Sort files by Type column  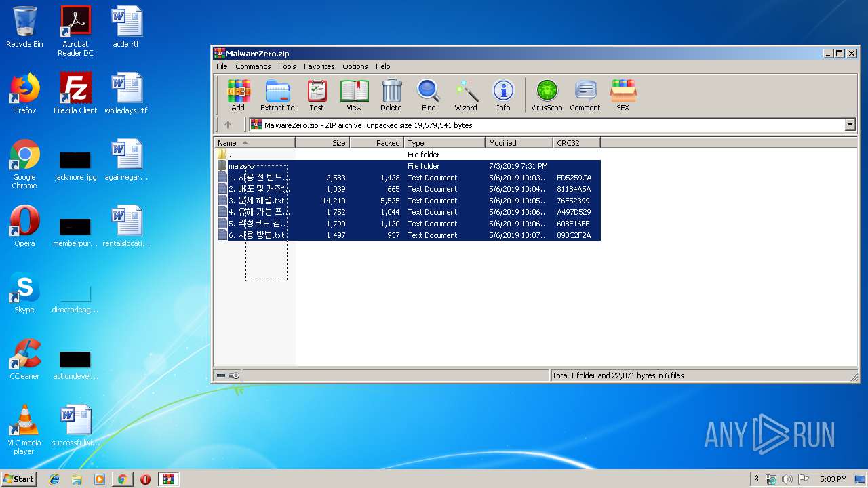(x=445, y=143)
